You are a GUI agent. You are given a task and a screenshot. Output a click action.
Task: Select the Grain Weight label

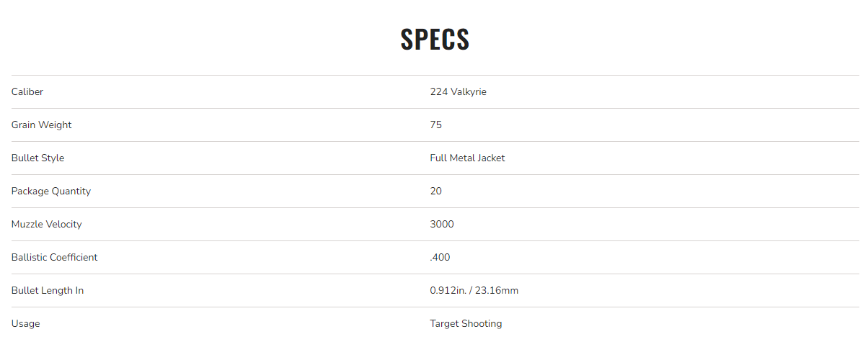coord(41,125)
